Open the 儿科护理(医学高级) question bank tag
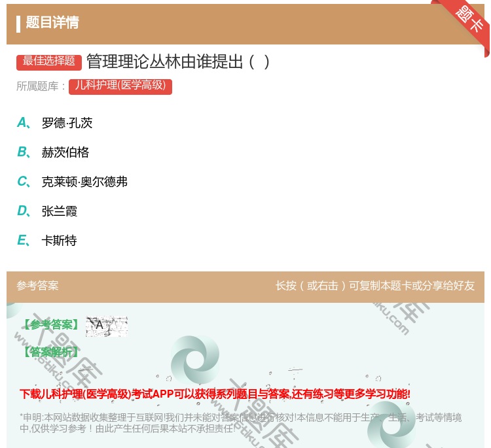This screenshot has width=491, height=448. 120,86
